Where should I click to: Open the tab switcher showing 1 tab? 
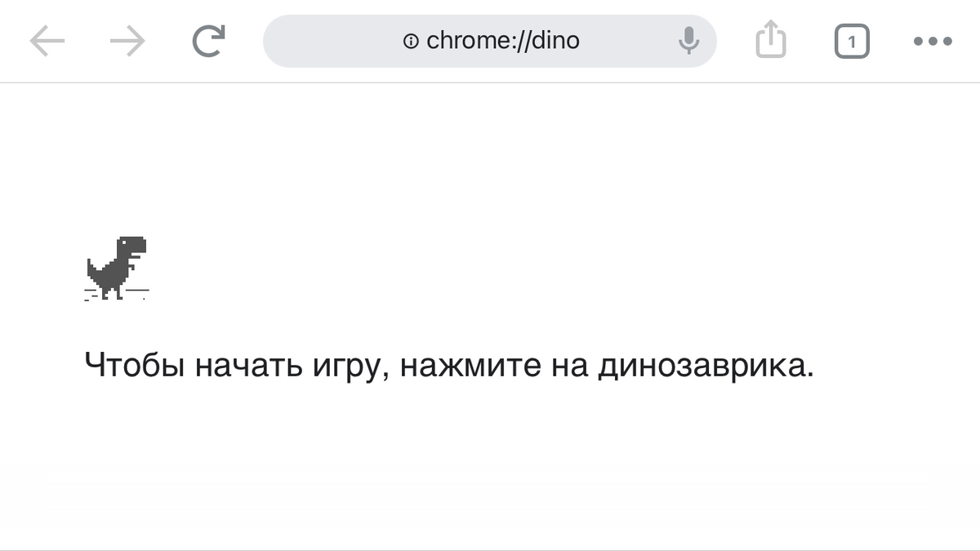852,39
